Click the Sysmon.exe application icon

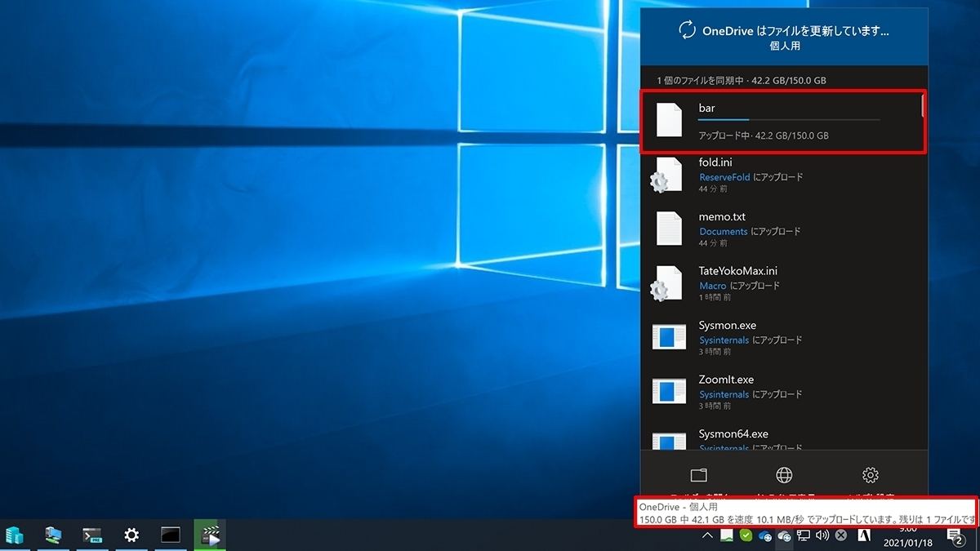[x=669, y=337]
